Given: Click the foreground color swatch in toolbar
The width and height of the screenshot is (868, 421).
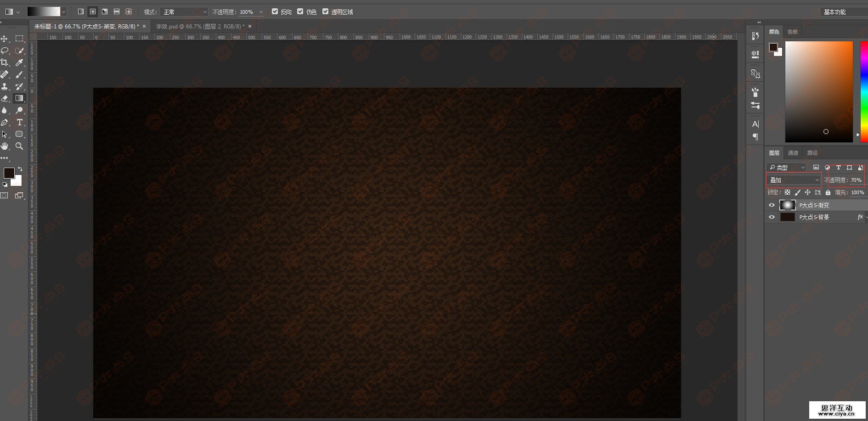Looking at the screenshot, I should click(9, 173).
